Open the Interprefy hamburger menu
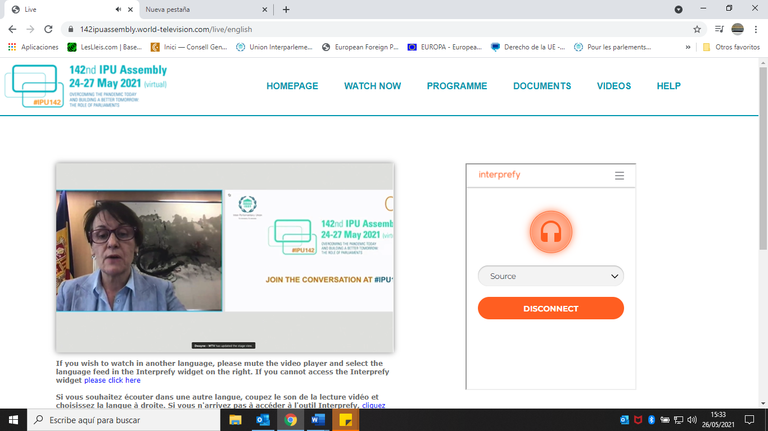This screenshot has height=431, width=768. [619, 176]
